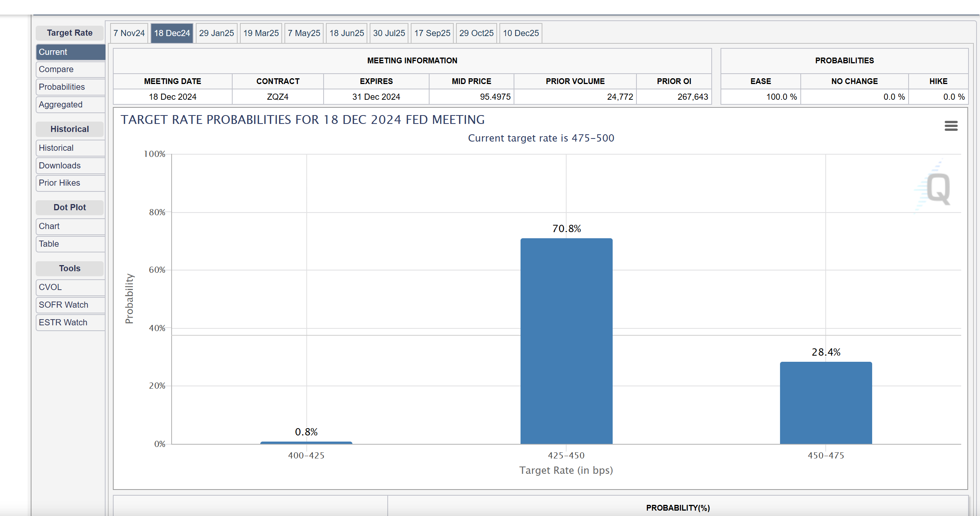Select the 18 Jun25 date tab
980x516 pixels.
pos(347,32)
